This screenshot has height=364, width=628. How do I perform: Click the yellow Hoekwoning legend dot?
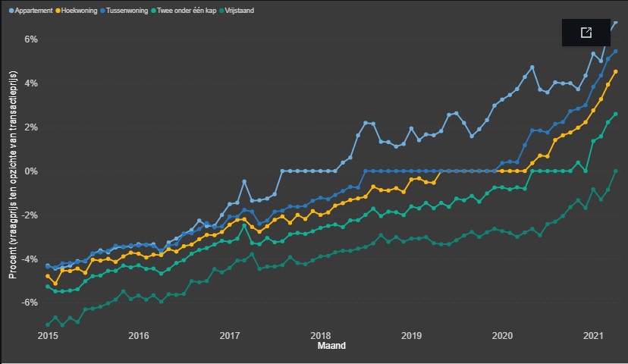click(x=56, y=10)
